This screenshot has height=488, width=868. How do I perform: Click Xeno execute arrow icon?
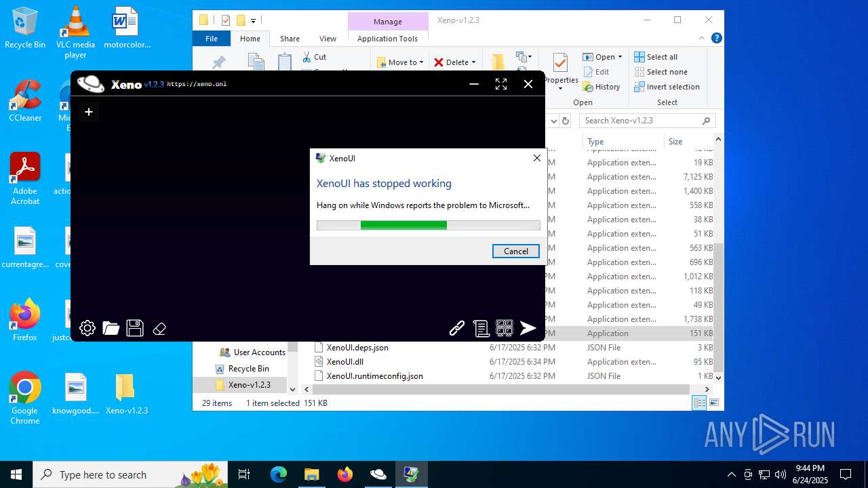coord(528,329)
